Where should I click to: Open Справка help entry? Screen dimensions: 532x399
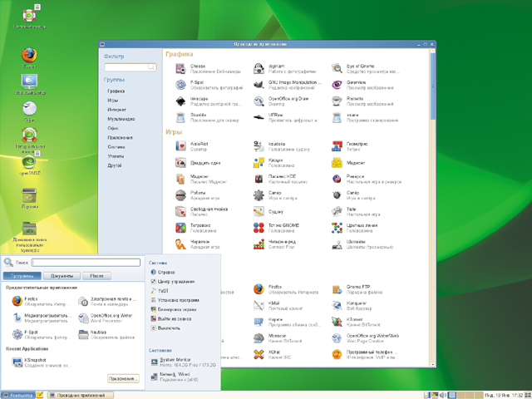click(x=163, y=272)
